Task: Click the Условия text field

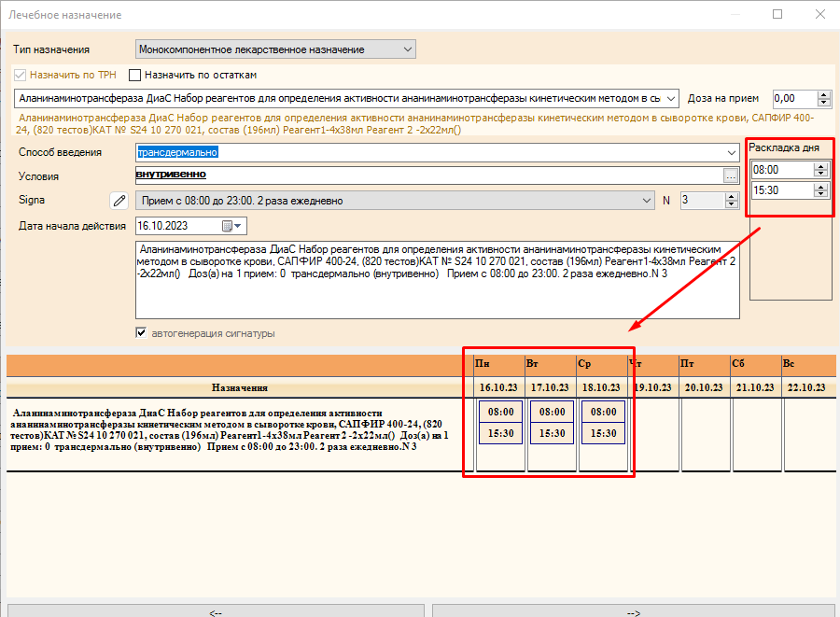Action: click(x=429, y=175)
